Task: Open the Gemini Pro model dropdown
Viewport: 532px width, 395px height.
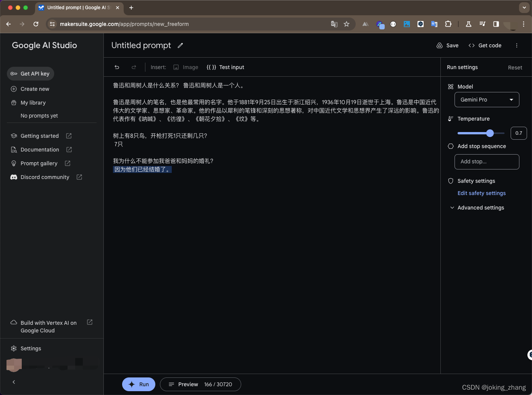Action: (x=487, y=100)
